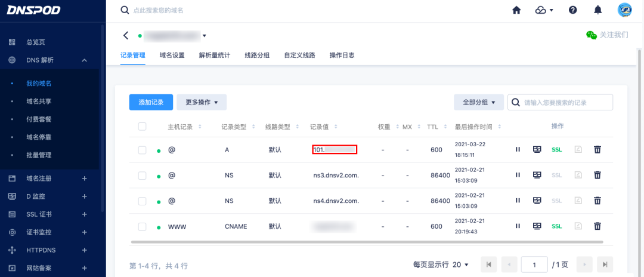Viewport: 644px width, 277px height.
Task: Select all records with header checkbox
Action: click(142, 127)
